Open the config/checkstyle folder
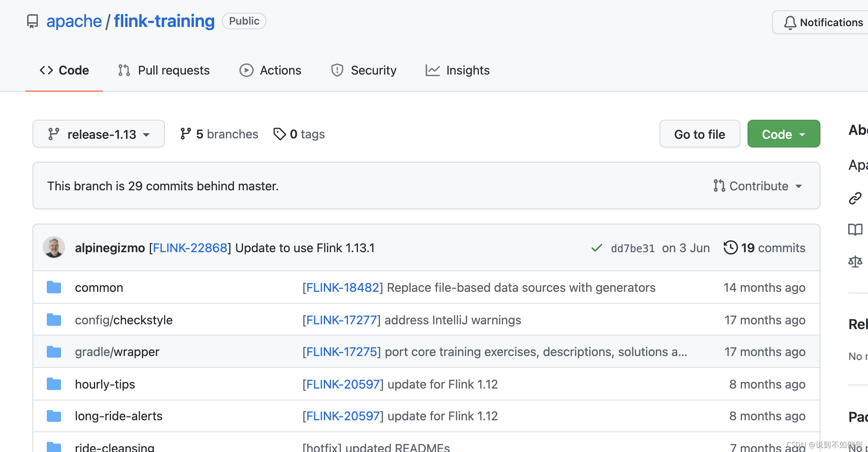The width and height of the screenshot is (868, 452). (x=124, y=320)
